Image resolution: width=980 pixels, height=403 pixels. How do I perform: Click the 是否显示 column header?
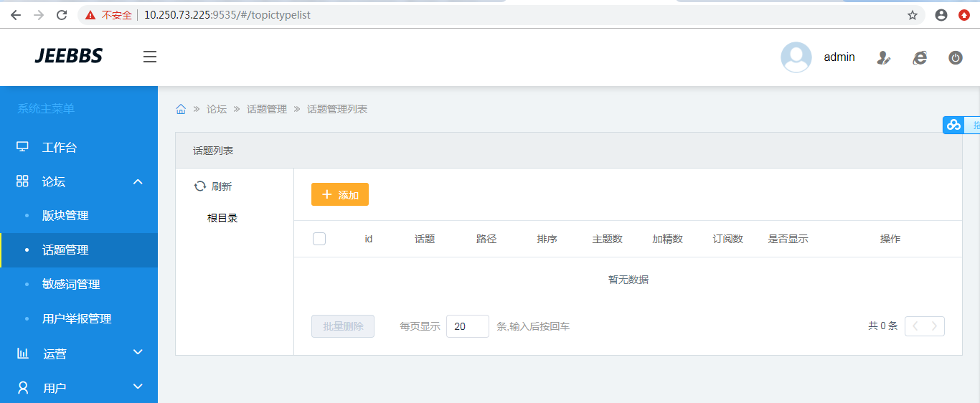coord(788,239)
